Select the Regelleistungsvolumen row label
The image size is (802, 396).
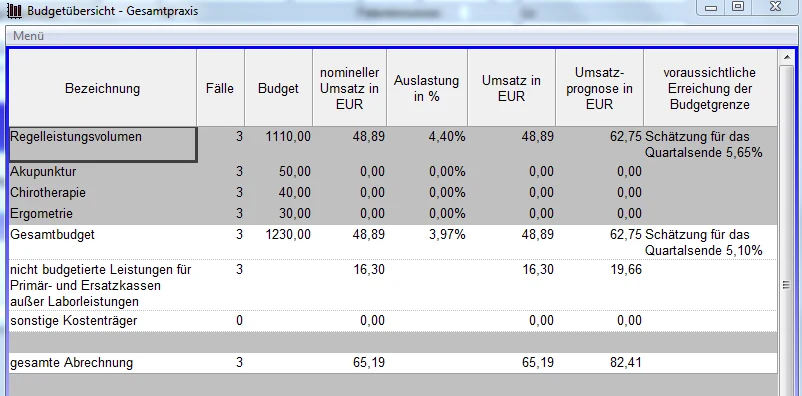pyautogui.click(x=76, y=137)
